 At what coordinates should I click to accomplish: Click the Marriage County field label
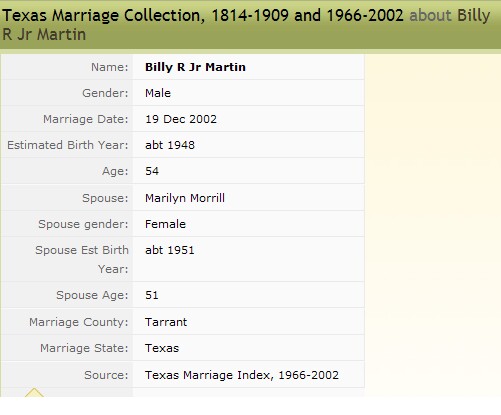pyautogui.click(x=79, y=322)
